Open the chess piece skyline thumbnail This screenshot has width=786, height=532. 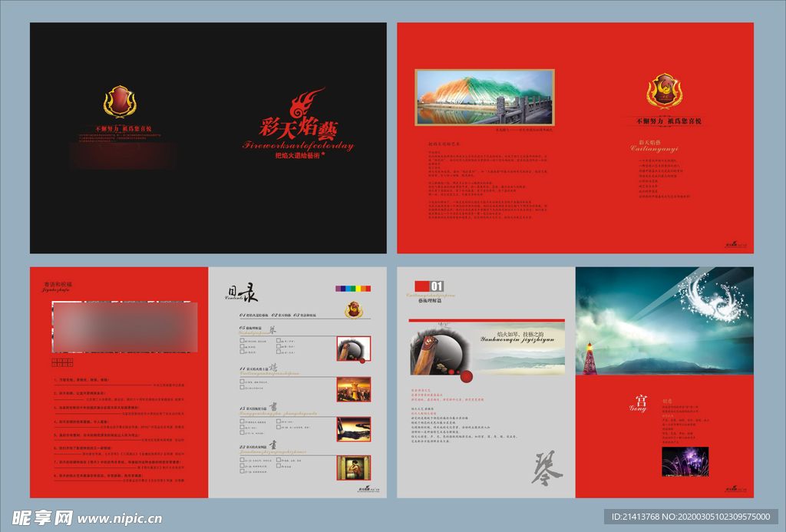tap(353, 389)
